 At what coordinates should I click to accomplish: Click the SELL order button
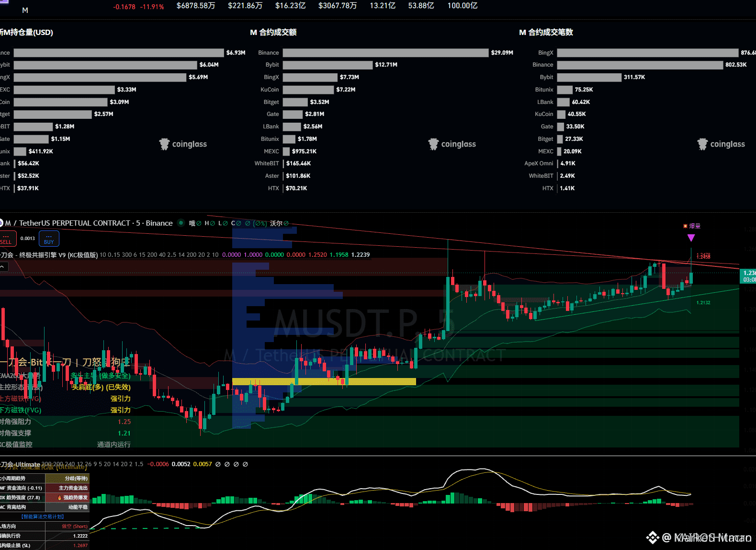[8, 239]
